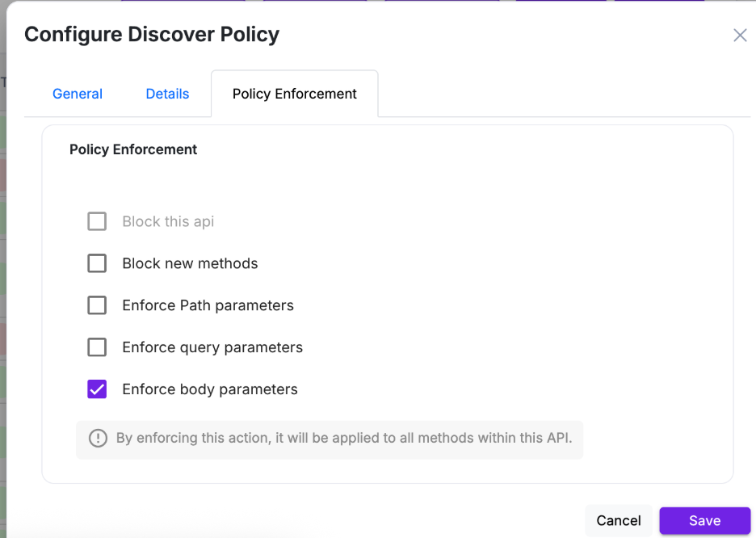Click the info icon in the enforcement notice

pos(98,439)
